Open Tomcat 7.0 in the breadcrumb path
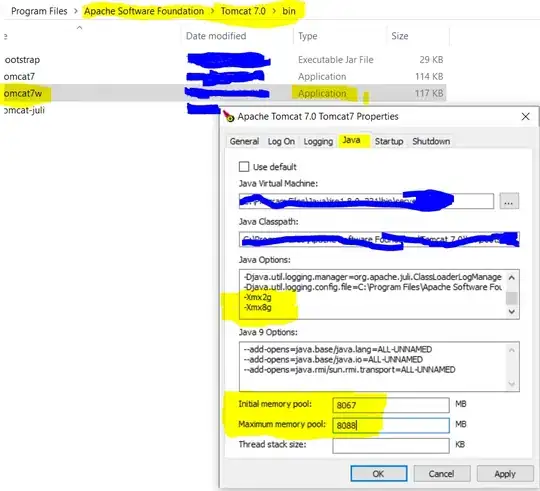The height and width of the screenshot is (491, 540). coord(243,11)
